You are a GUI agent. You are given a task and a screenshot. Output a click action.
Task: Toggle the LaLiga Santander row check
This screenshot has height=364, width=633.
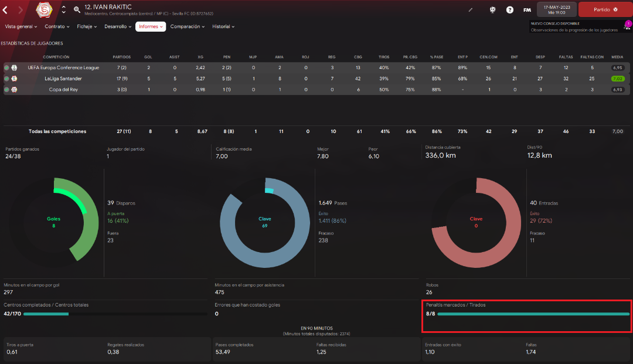[x=6, y=79]
